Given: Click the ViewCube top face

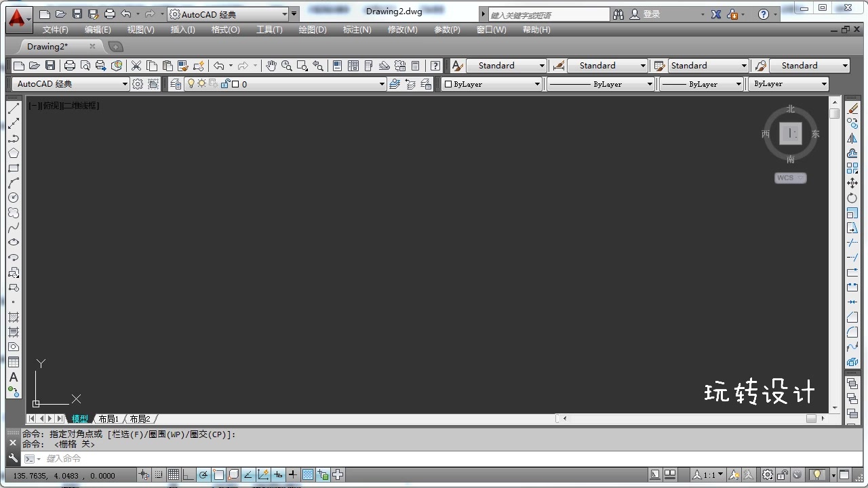Looking at the screenshot, I should (x=791, y=134).
